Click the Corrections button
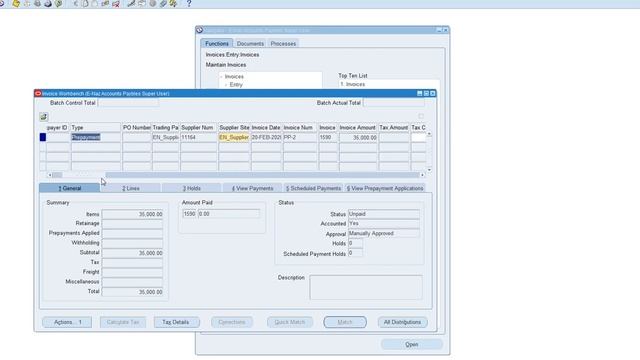 [x=232, y=322]
